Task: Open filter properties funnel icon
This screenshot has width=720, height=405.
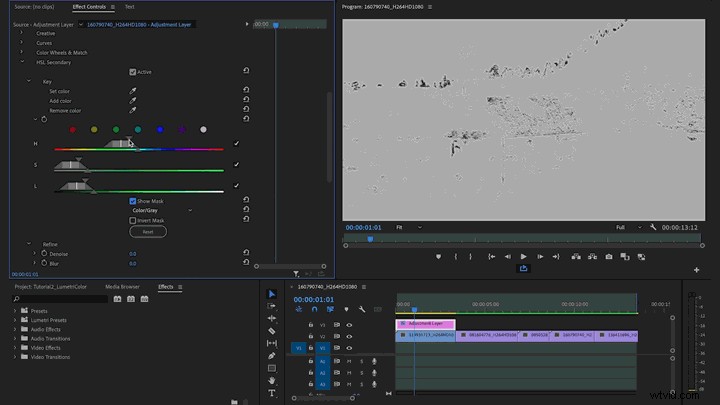Action: tap(296, 274)
